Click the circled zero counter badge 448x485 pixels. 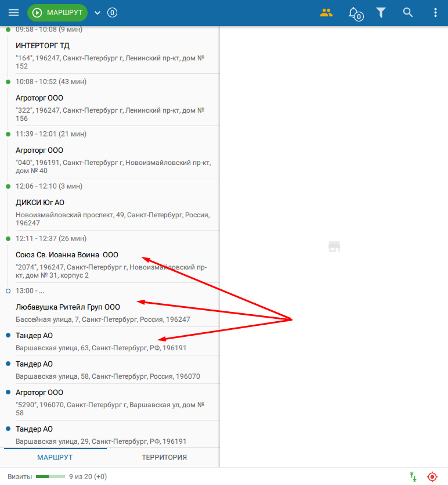(x=112, y=13)
